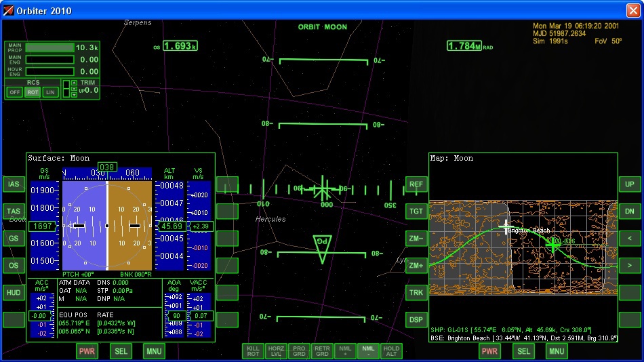
Task: Turn RCS OFF
Action: tap(14, 92)
